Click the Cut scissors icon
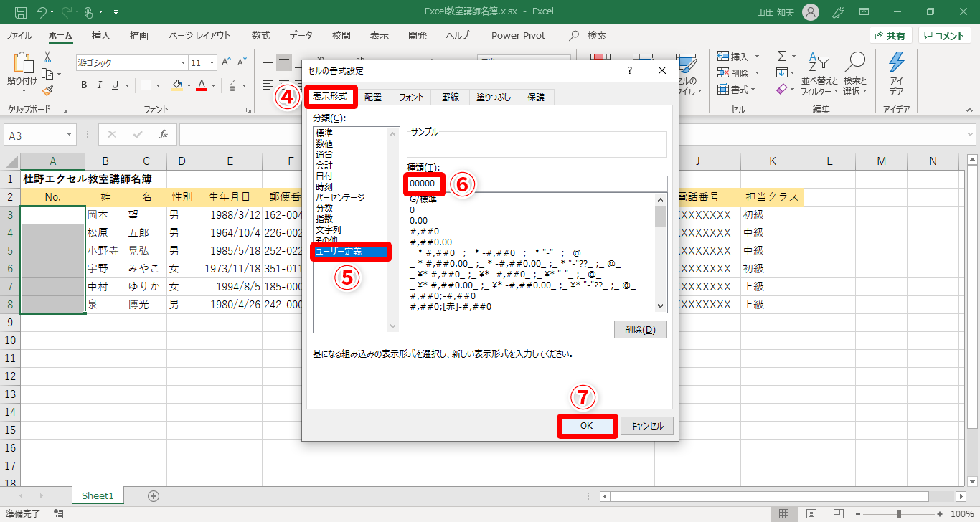The image size is (980, 522). (x=47, y=57)
